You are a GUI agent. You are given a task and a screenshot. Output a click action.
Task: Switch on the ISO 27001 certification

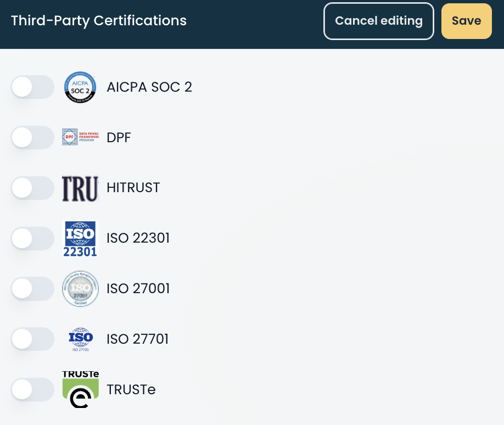[x=32, y=289]
